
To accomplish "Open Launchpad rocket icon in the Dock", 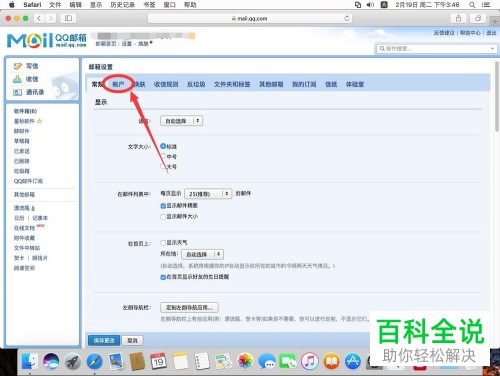I will tap(73, 361).
